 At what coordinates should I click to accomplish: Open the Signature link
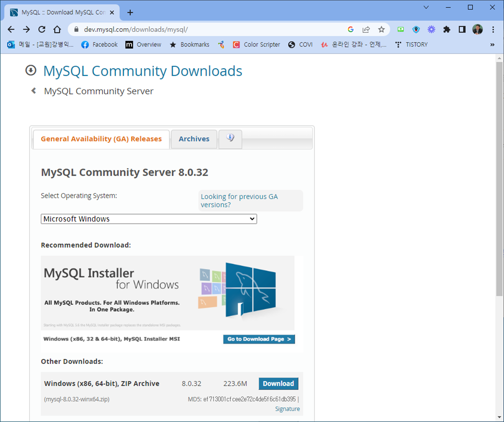click(x=287, y=409)
